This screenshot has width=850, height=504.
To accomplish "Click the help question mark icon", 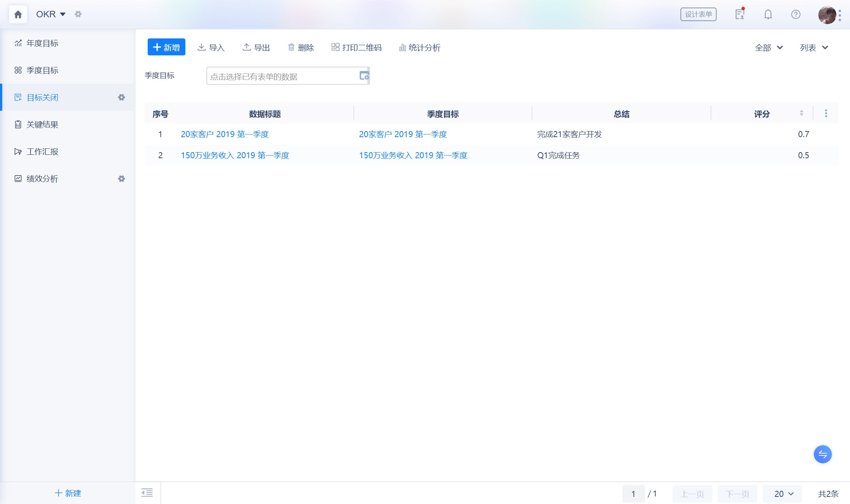I will (795, 14).
